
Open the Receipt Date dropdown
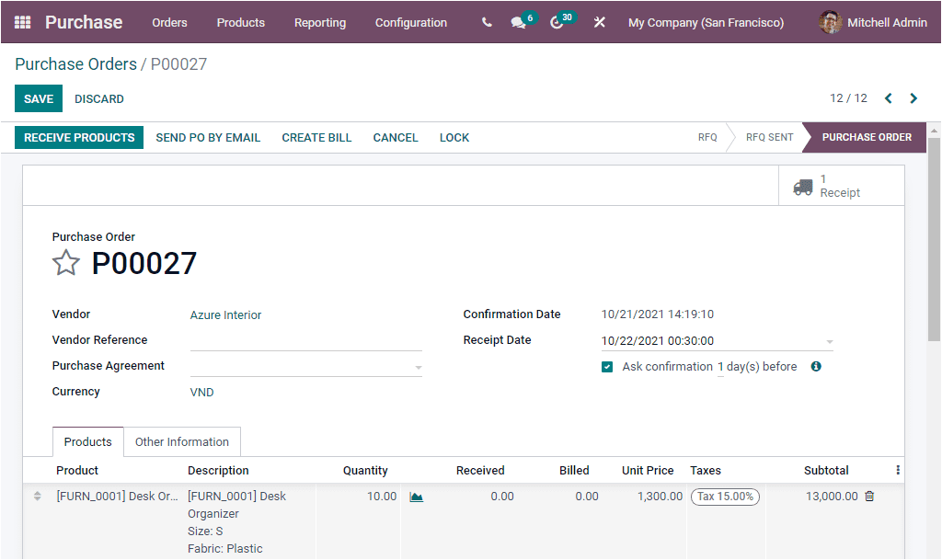[x=827, y=340]
